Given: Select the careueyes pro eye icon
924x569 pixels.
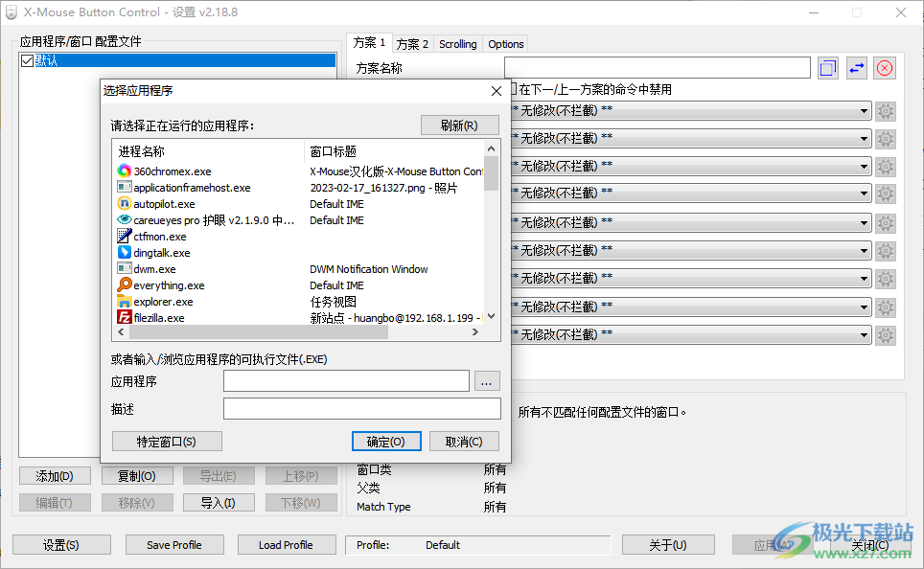Looking at the screenshot, I should pyautogui.click(x=124, y=219).
